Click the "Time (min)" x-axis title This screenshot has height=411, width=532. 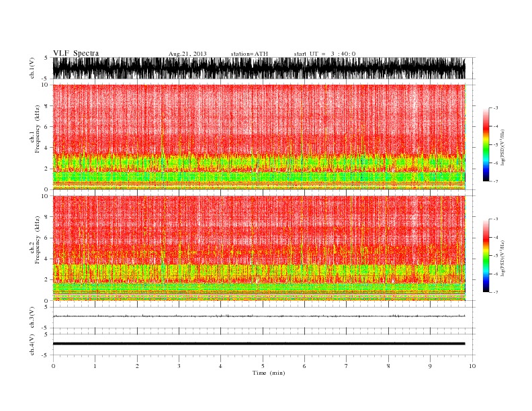click(x=269, y=373)
